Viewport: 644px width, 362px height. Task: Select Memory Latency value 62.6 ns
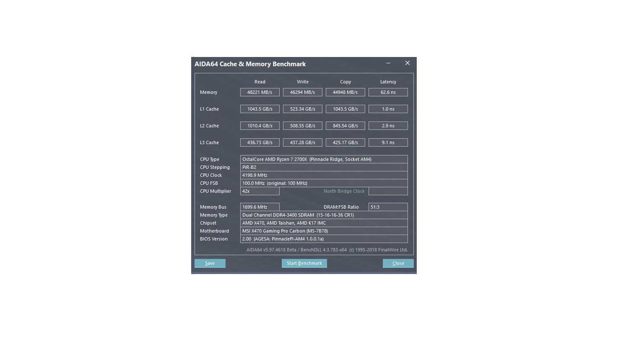388,92
